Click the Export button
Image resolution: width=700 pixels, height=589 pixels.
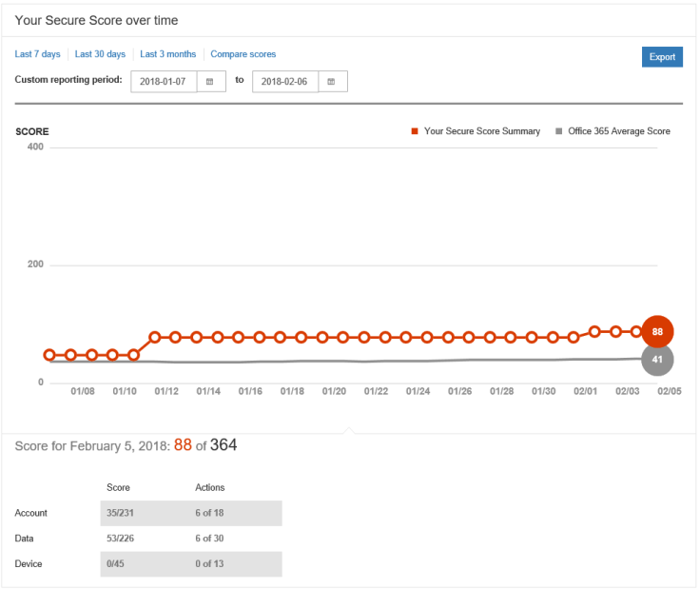(662, 57)
